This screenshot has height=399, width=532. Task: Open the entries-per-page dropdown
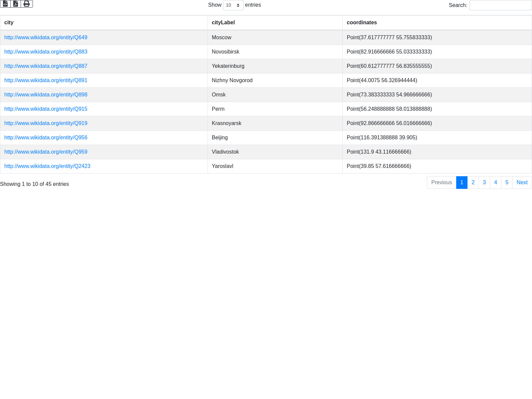233,5
